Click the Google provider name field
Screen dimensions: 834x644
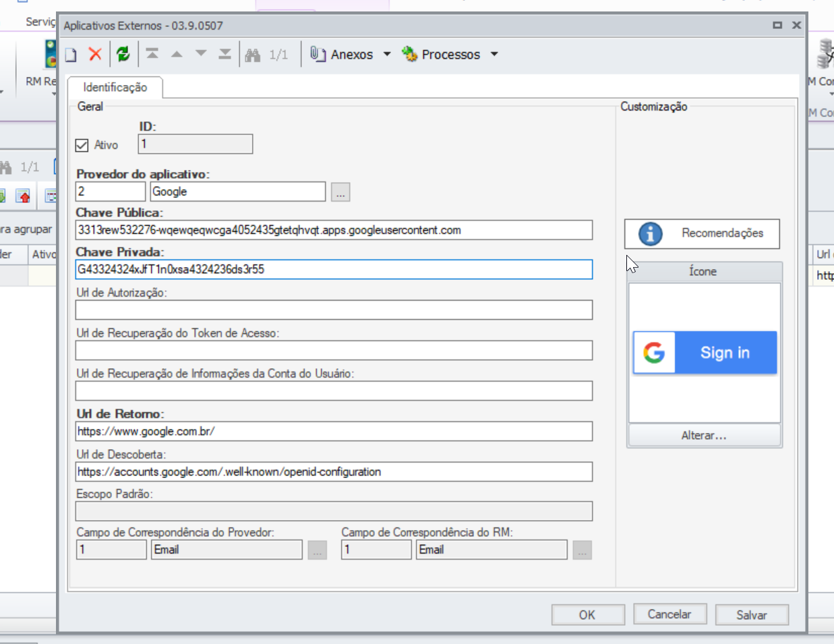pyautogui.click(x=238, y=192)
